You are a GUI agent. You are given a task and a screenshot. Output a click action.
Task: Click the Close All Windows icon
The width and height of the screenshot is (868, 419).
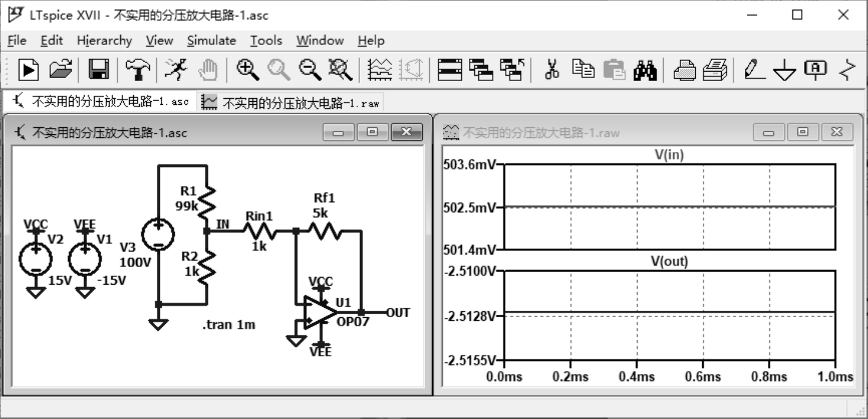point(512,70)
